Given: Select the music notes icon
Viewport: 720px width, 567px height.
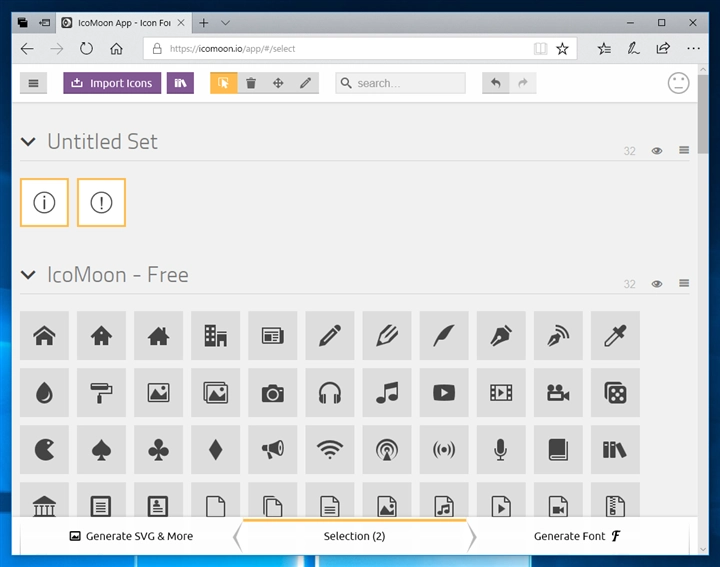Looking at the screenshot, I should tap(387, 393).
